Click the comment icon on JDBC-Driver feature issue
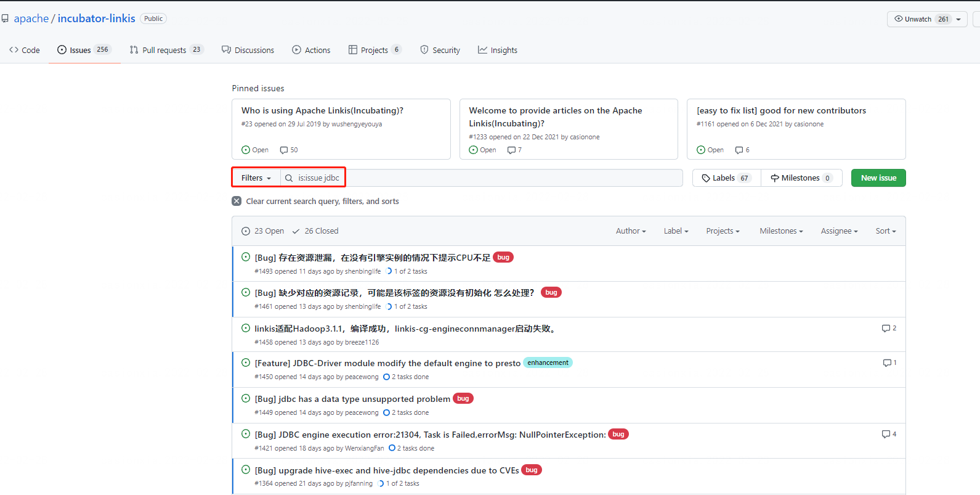Screen dimensions: 980x495 click(x=887, y=363)
